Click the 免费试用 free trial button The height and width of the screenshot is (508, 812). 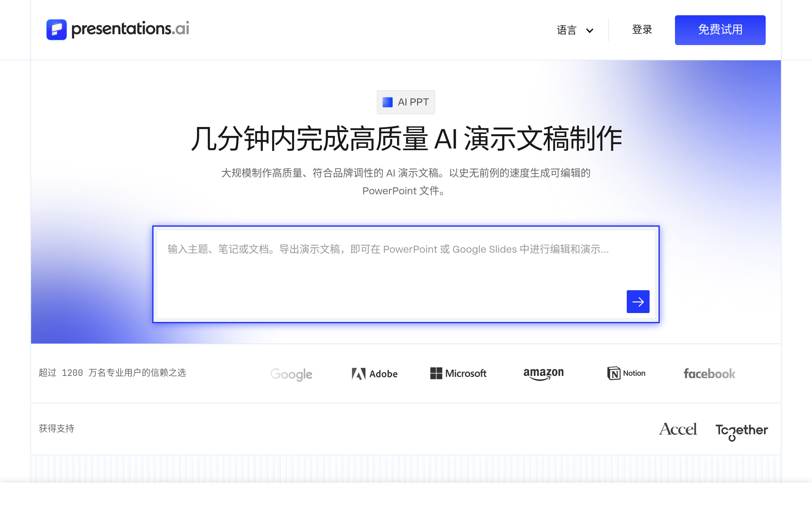(x=720, y=30)
